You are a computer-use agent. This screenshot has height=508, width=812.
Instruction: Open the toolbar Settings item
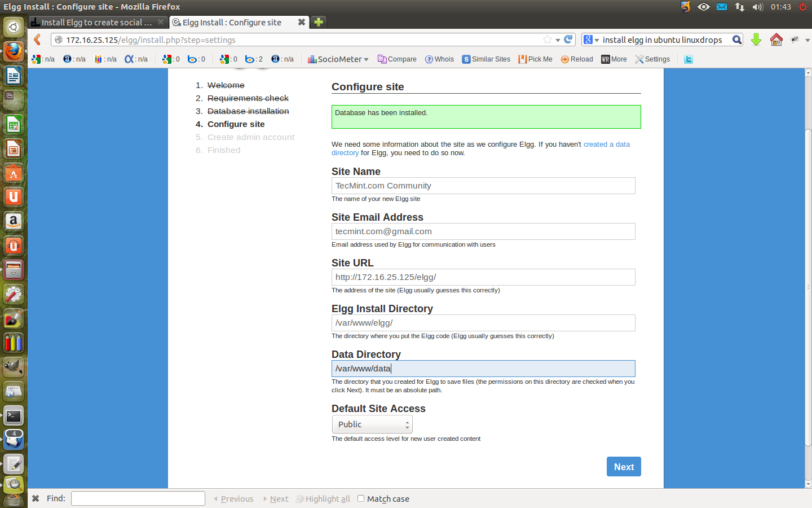pyautogui.click(x=652, y=59)
